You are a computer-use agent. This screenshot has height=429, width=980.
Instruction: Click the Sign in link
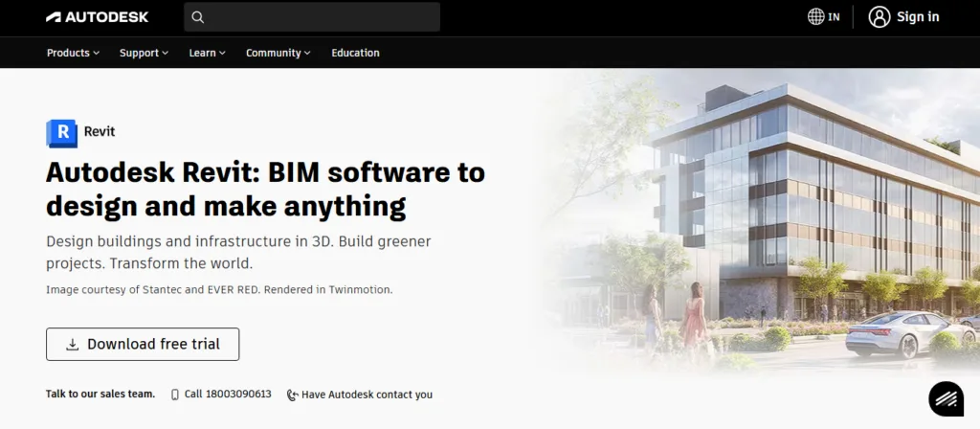(918, 17)
